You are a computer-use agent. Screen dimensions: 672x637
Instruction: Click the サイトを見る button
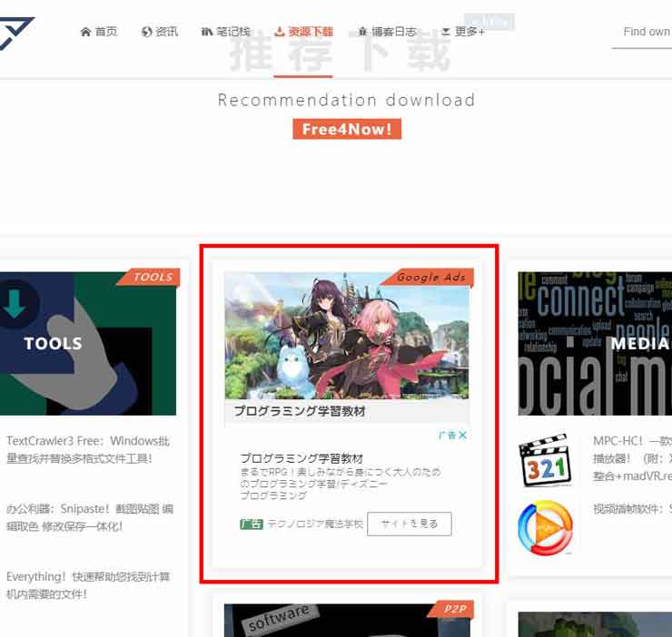[410, 524]
